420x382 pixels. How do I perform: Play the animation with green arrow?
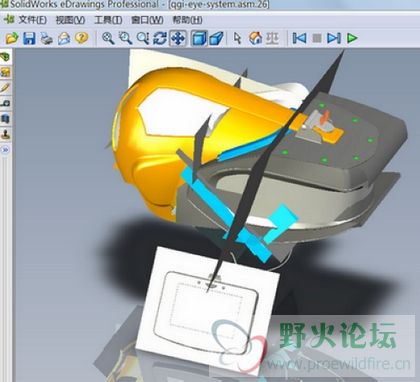click(352, 38)
